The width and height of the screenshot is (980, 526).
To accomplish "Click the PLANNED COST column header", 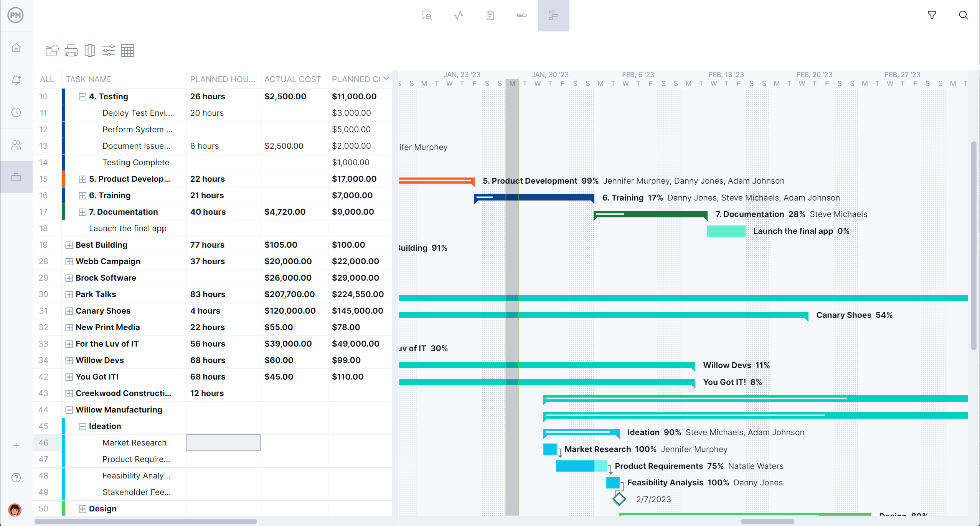I will pyautogui.click(x=356, y=79).
